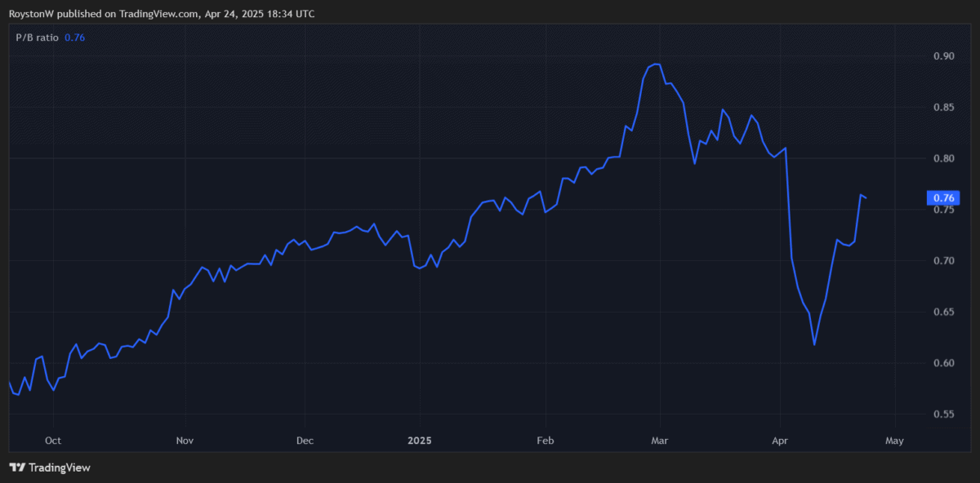
Task: Click the 2025 label on time axis
Action: point(419,441)
